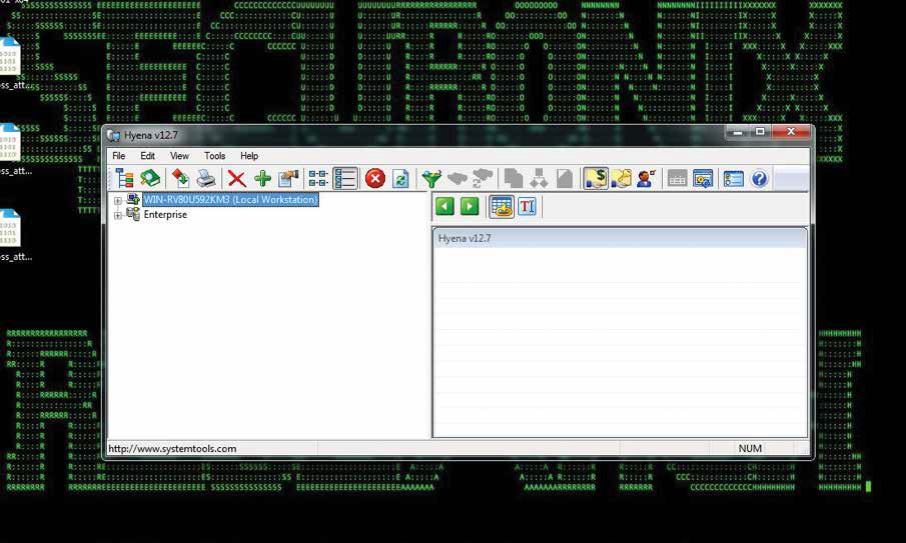This screenshot has height=543, width=906.
Task: Click the red X delete icon in toolbar
Action: tap(237, 179)
